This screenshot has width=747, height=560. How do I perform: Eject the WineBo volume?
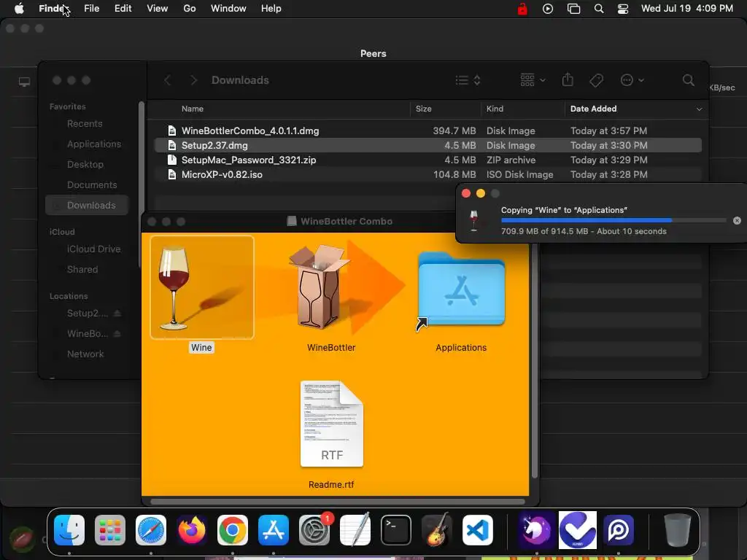click(x=117, y=333)
